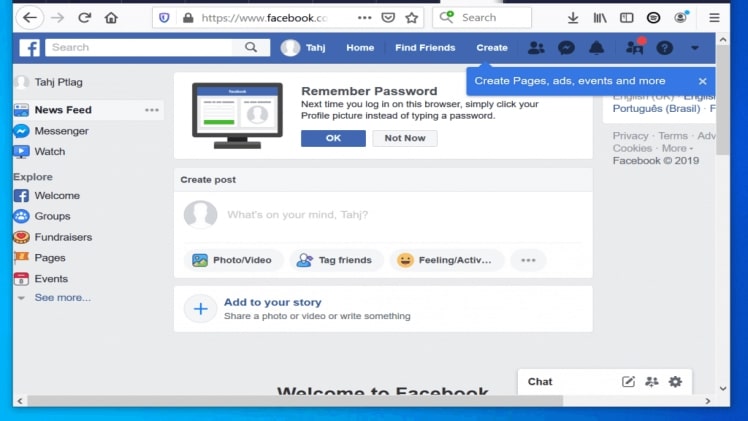Open the notifications bell icon
The image size is (748, 421).
pos(596,48)
